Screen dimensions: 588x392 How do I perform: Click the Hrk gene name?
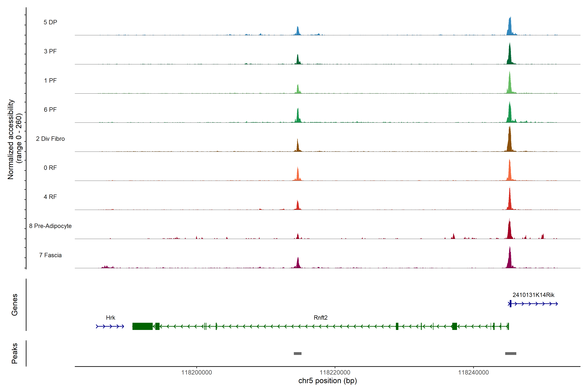pyautogui.click(x=111, y=318)
